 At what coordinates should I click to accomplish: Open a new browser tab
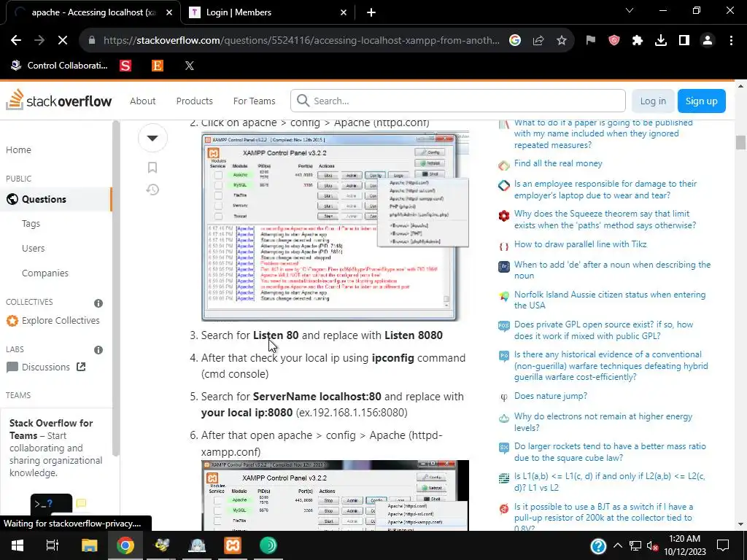(371, 12)
